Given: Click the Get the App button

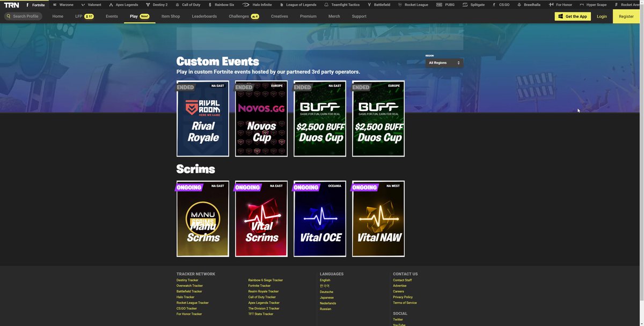Looking at the screenshot, I should click(x=573, y=16).
